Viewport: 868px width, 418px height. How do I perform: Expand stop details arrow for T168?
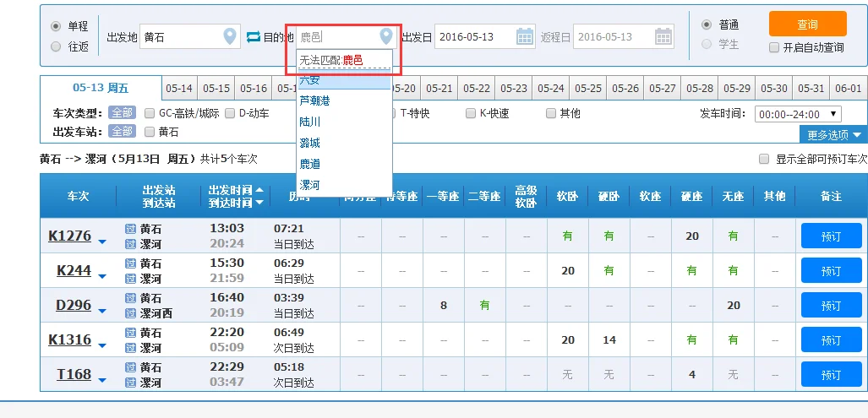102,380
